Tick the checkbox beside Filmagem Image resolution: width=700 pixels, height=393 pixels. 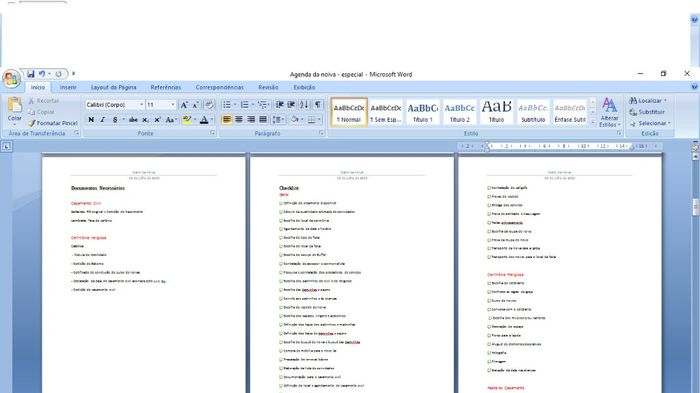(489, 361)
